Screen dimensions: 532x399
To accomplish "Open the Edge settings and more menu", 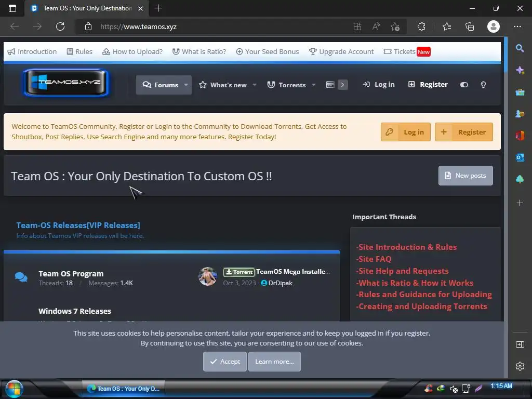I will pyautogui.click(x=517, y=26).
